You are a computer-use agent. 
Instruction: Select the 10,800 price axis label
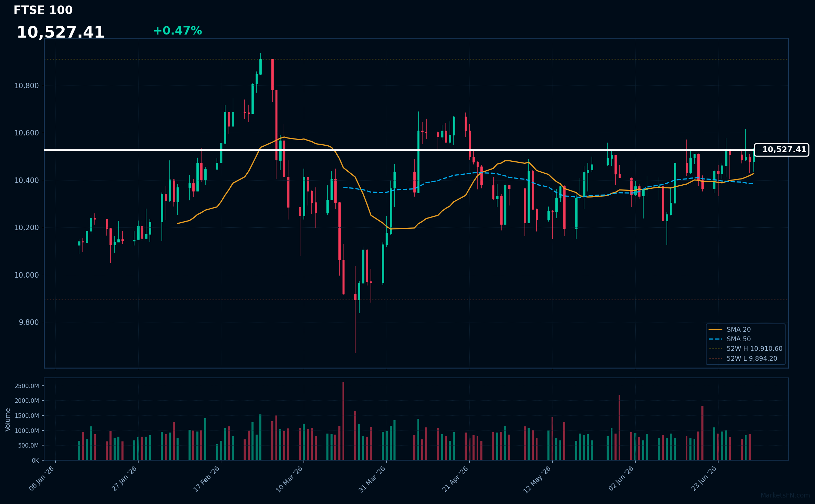coord(27,86)
